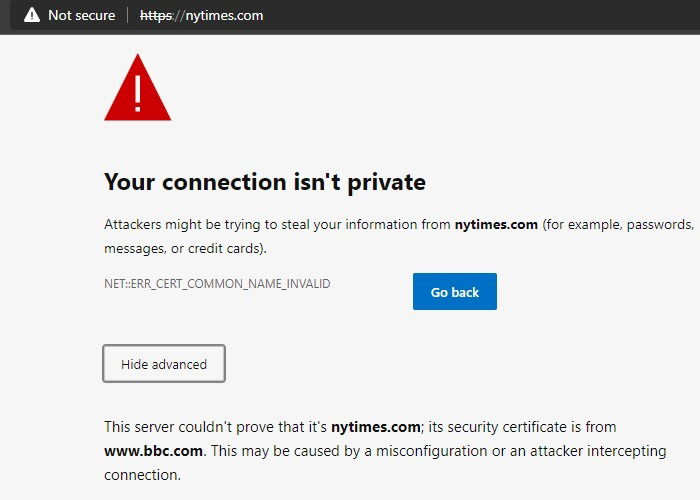Focus the address bar on nytimes.com
700x500 pixels.
[x=225, y=15]
